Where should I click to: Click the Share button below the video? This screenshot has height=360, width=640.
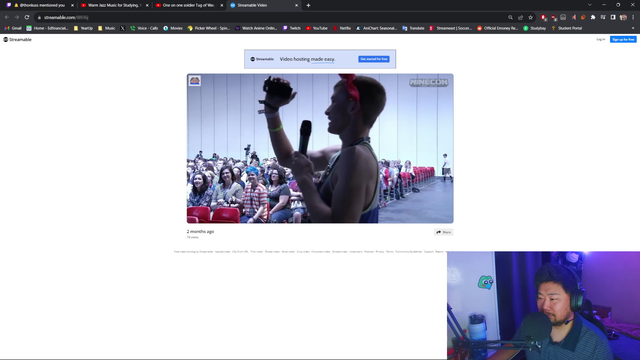444,232
